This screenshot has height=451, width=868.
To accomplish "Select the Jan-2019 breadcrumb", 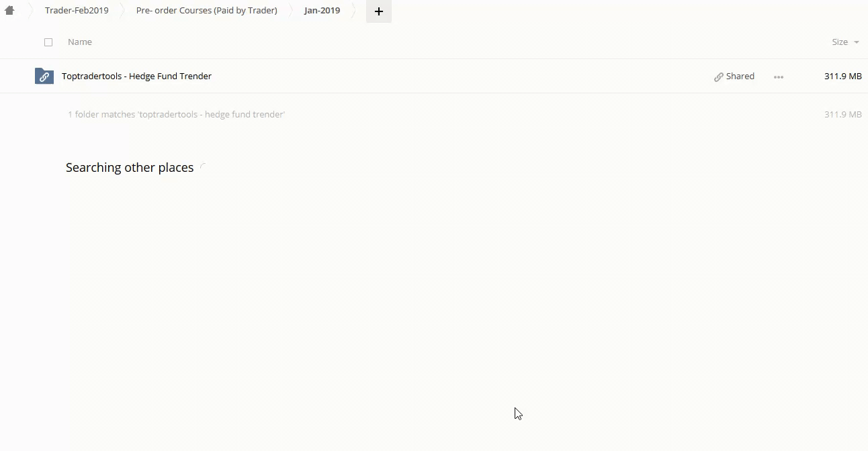I will 322,11.
